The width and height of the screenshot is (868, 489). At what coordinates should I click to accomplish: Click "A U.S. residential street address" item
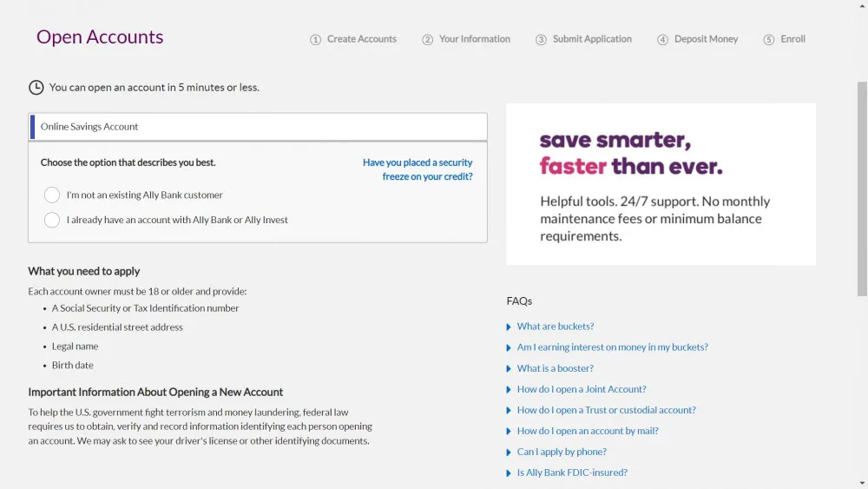(x=117, y=327)
